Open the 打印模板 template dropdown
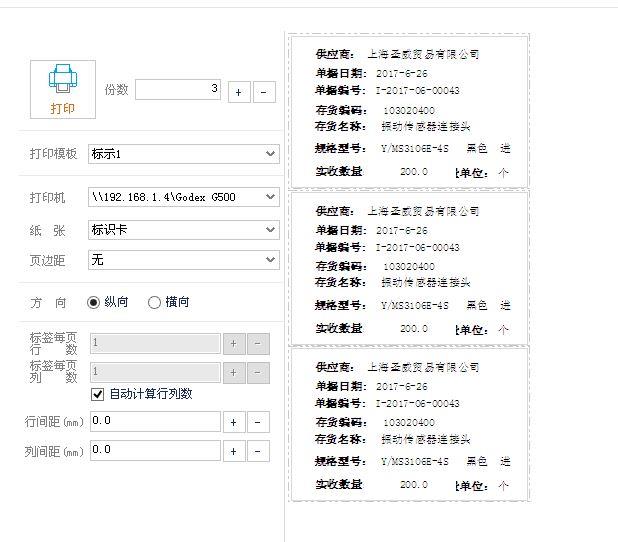 click(x=184, y=154)
